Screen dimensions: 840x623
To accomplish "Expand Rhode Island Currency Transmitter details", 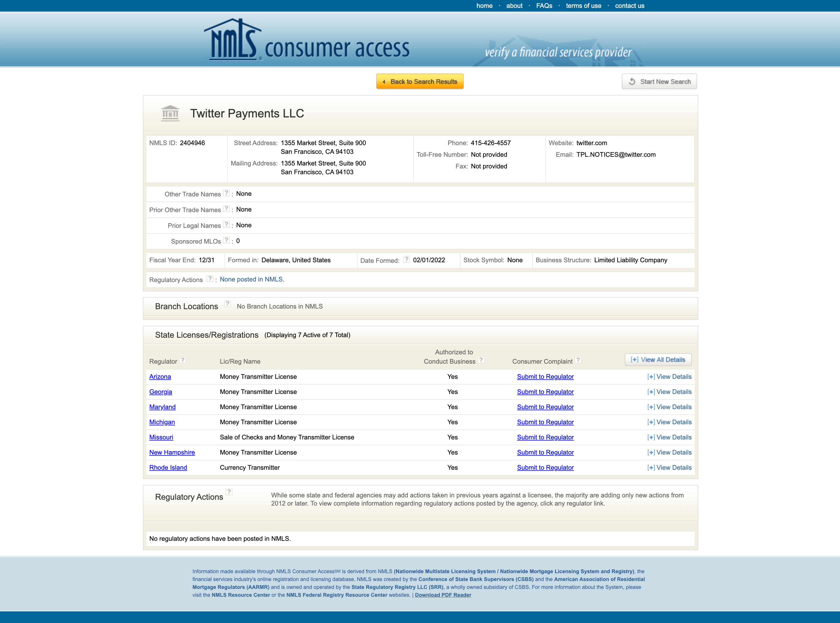I will coord(668,467).
